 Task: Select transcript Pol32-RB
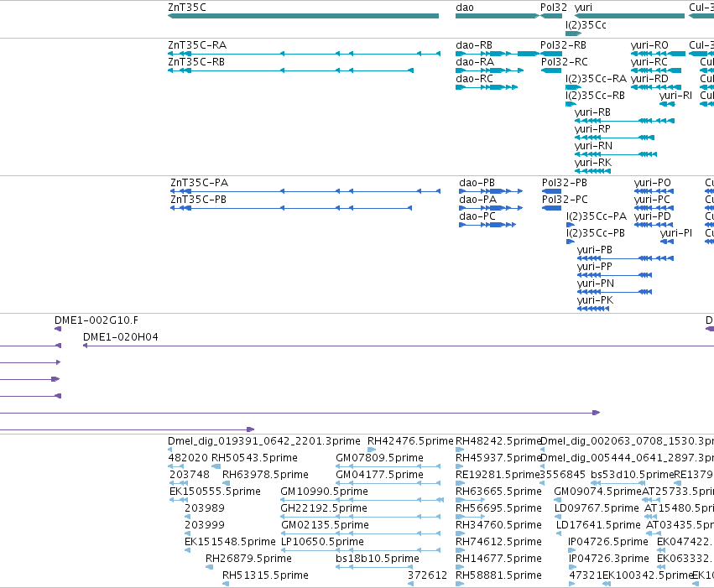click(551, 54)
